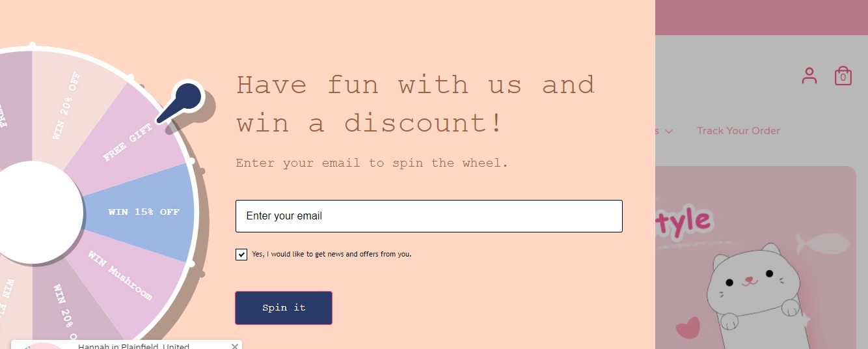Open the shopping bag cart icon
The height and width of the screenshot is (349, 868).
pyautogui.click(x=843, y=76)
